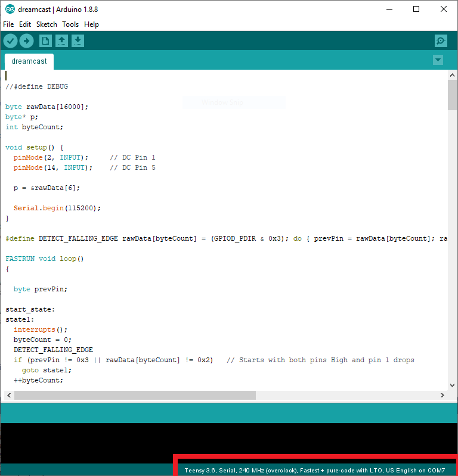Click the 'goto state1;' line
The width and height of the screenshot is (458, 476).
[x=47, y=370]
